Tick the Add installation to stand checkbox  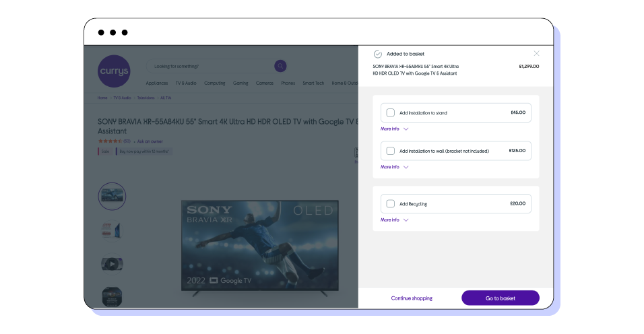391,112
